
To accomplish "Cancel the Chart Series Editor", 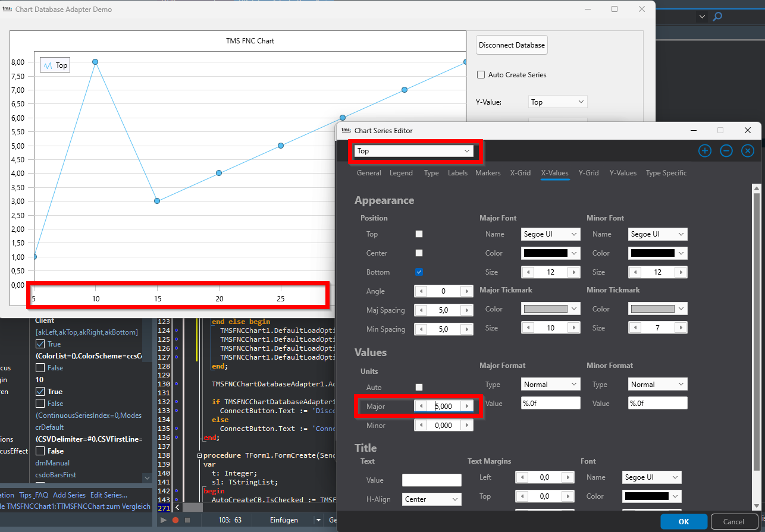I will point(733,522).
